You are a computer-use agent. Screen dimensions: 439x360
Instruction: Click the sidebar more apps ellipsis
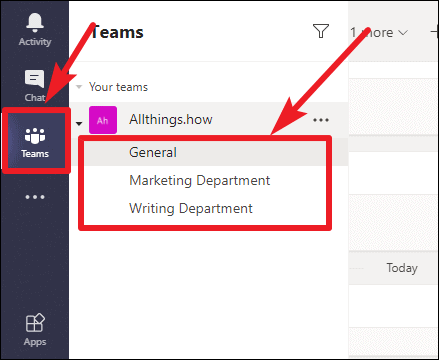click(x=35, y=197)
